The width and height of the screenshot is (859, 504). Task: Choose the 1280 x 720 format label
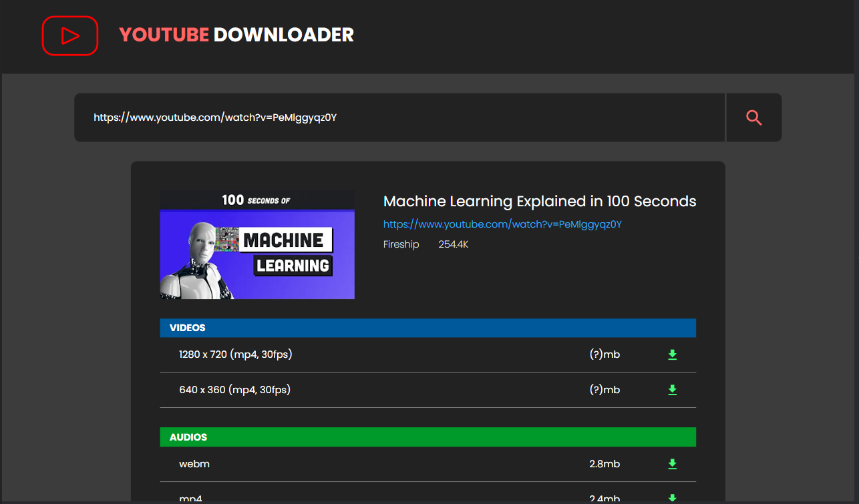(235, 354)
